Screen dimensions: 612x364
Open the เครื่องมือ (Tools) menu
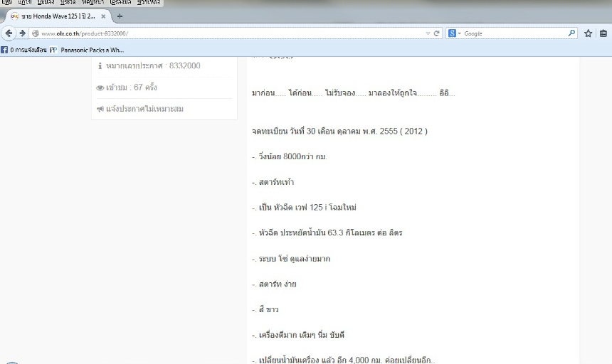pos(120,2)
